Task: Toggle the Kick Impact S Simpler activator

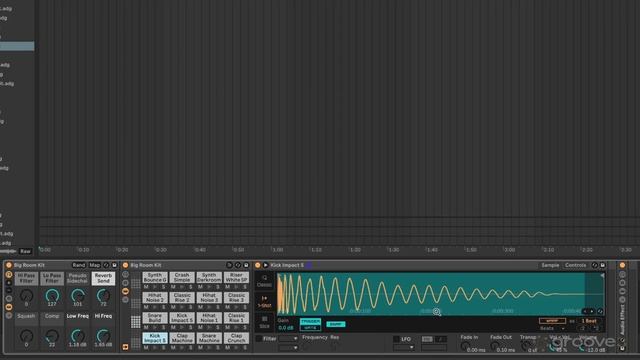Action: (x=258, y=265)
